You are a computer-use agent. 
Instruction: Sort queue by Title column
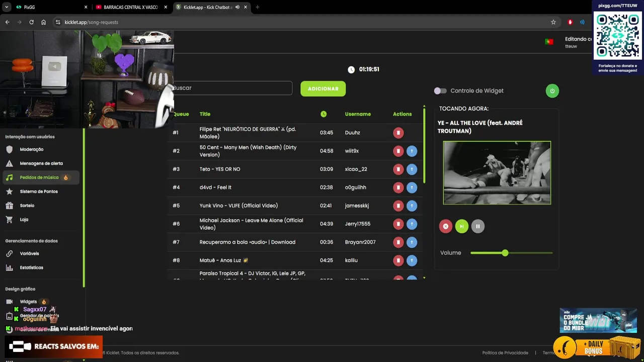pos(205,114)
